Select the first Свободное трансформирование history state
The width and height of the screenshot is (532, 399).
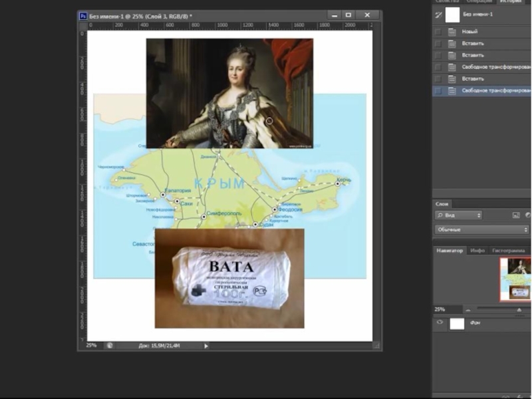(x=495, y=67)
